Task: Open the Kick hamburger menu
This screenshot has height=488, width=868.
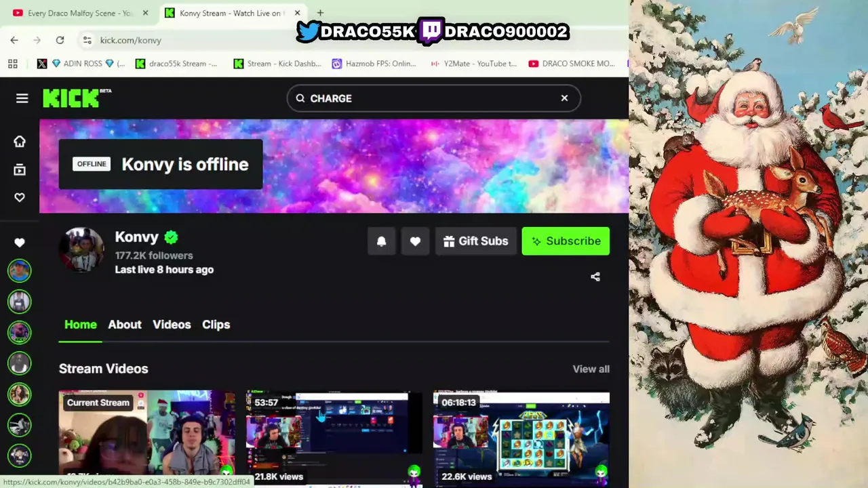Action: 22,98
